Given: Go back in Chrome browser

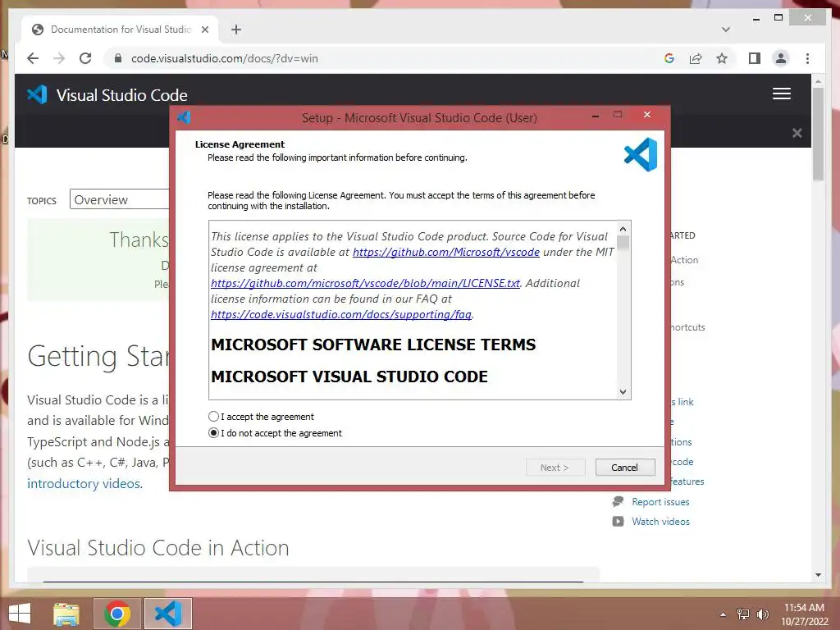Looking at the screenshot, I should pyautogui.click(x=33, y=58).
